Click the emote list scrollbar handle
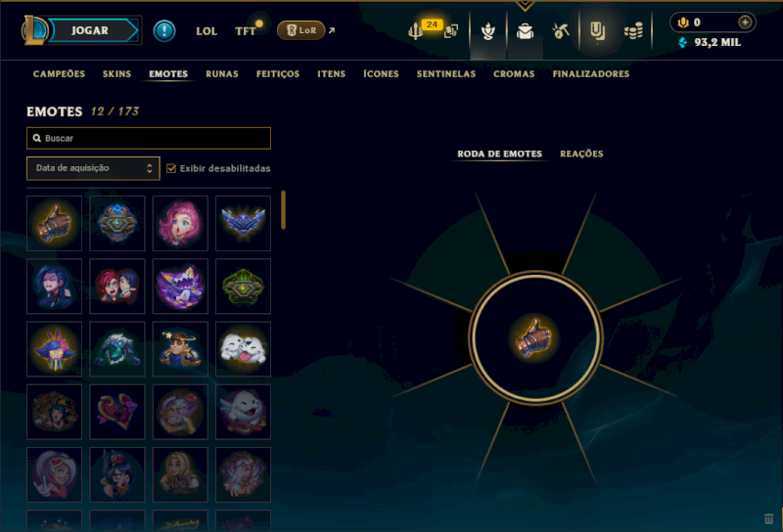The image size is (783, 532). (x=283, y=209)
